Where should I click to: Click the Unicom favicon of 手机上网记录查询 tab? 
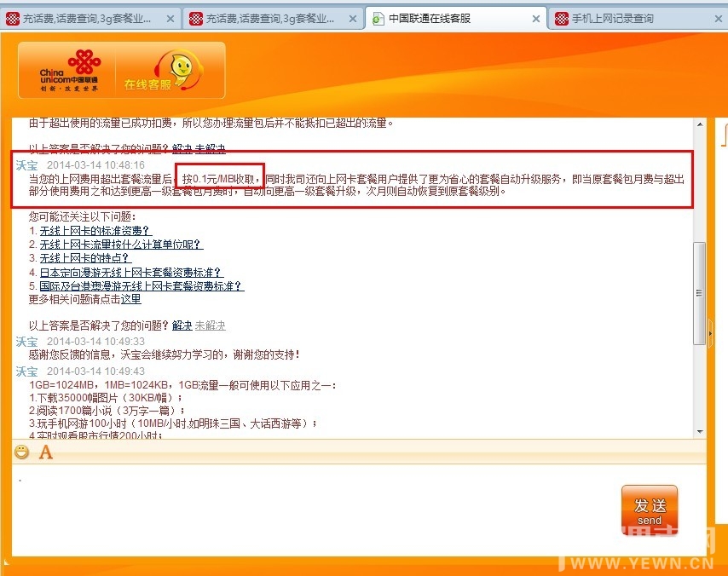coord(561,19)
